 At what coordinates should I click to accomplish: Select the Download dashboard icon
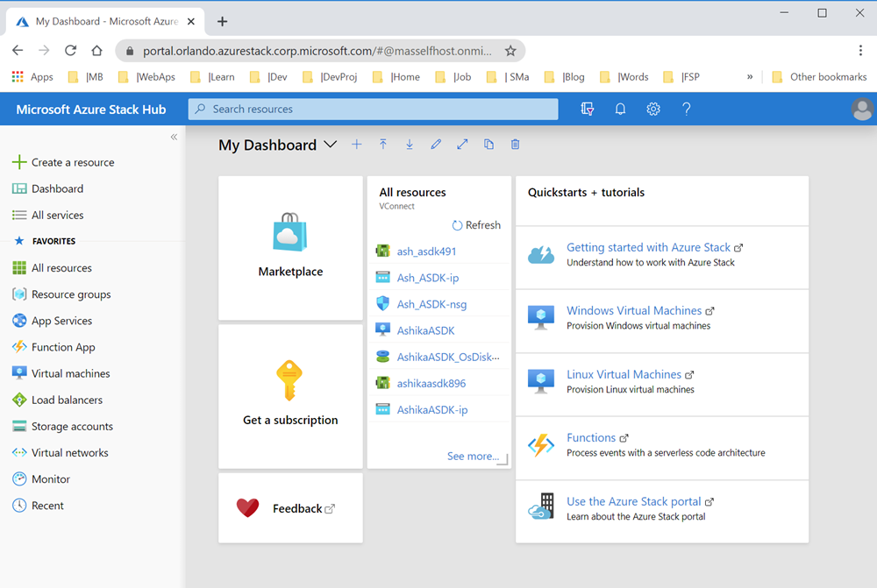click(410, 144)
